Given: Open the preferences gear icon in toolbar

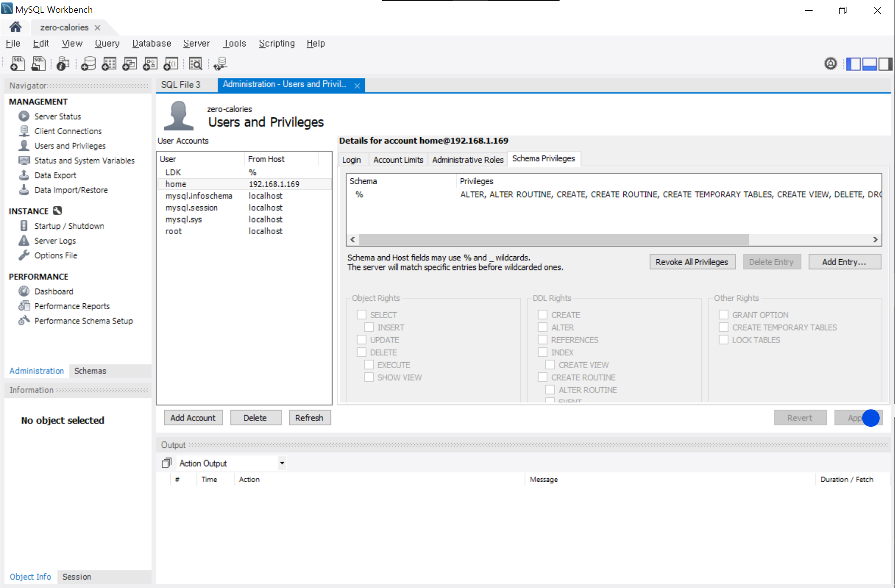Looking at the screenshot, I should (831, 64).
